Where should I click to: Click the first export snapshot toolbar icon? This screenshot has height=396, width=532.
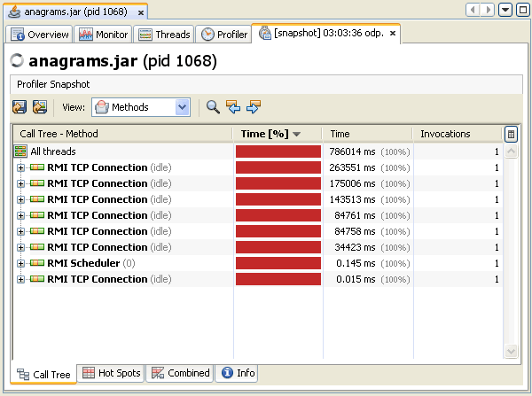click(20, 107)
